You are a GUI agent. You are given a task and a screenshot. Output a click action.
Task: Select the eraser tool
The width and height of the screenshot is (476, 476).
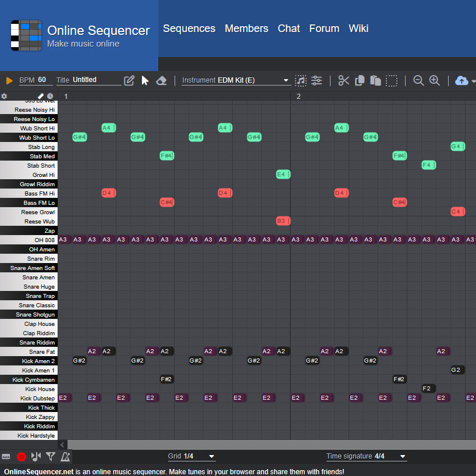click(161, 80)
